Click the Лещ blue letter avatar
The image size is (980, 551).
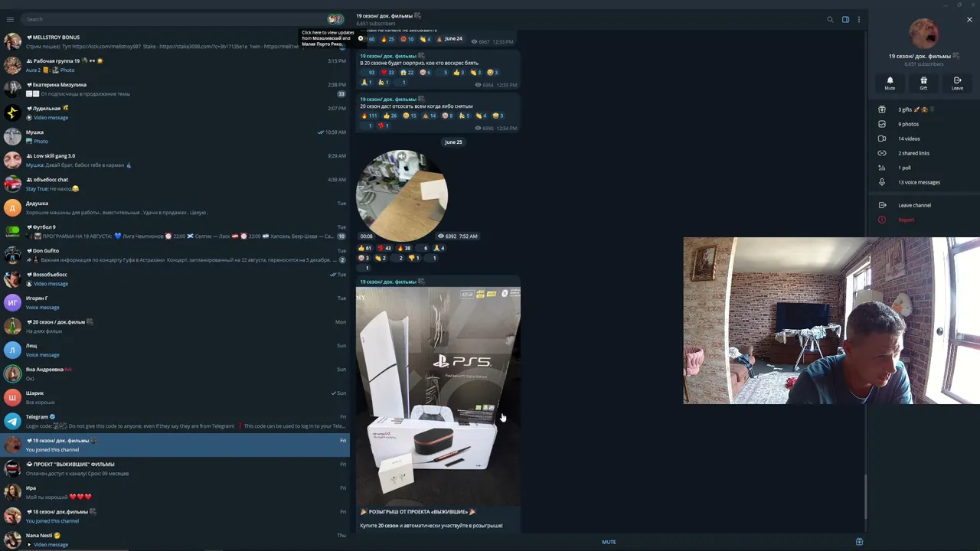(12, 350)
